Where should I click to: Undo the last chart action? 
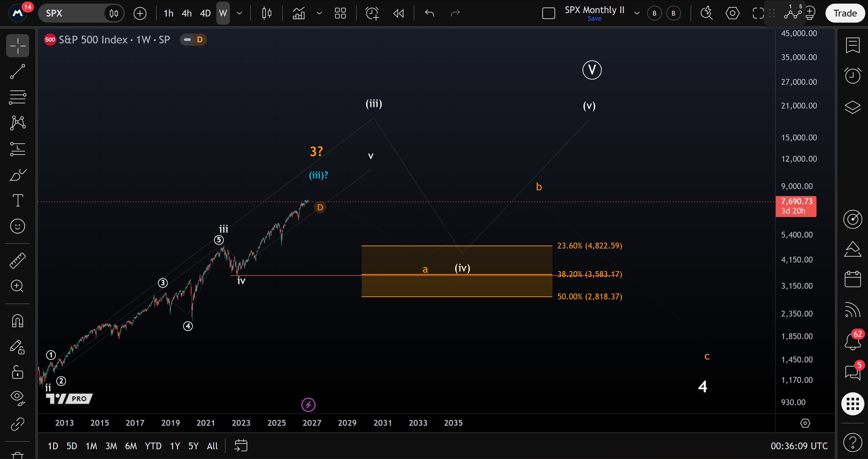(430, 13)
